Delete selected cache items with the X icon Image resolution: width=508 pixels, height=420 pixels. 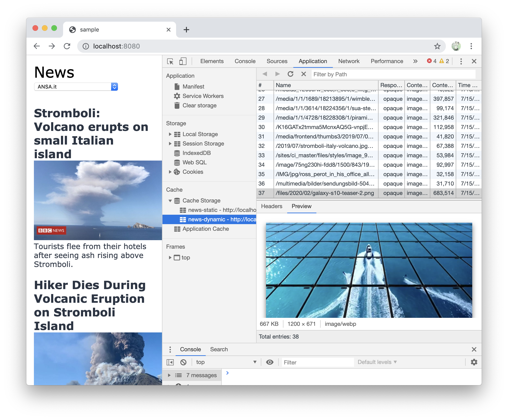(x=303, y=74)
